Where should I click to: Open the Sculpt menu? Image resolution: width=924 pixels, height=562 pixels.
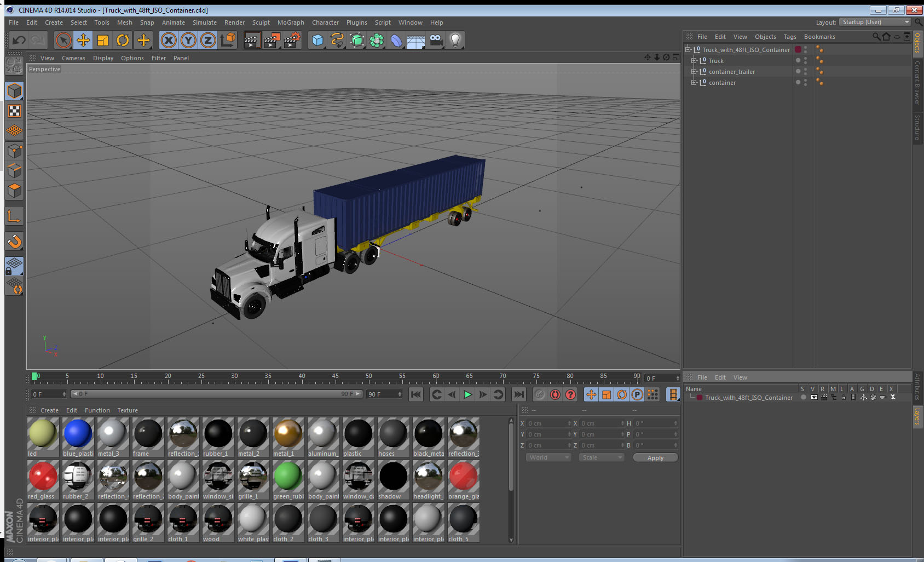coord(261,22)
